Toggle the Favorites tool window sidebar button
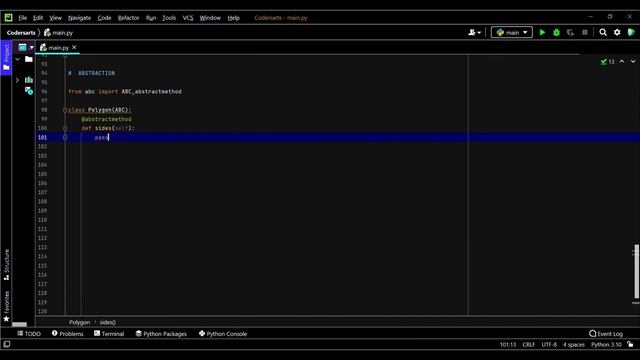Screen dimensions: 640x360 pos(6,306)
